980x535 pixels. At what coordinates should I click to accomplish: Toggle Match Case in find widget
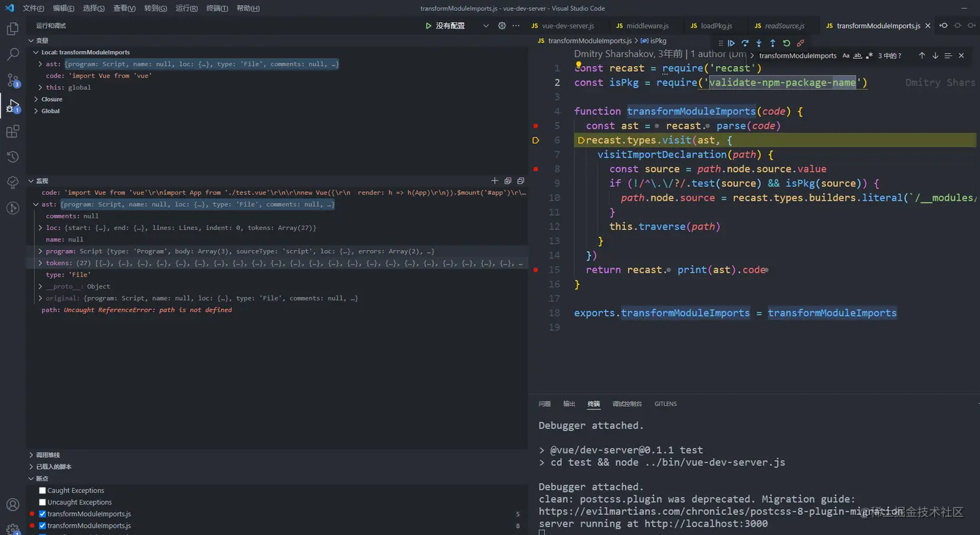(846, 56)
